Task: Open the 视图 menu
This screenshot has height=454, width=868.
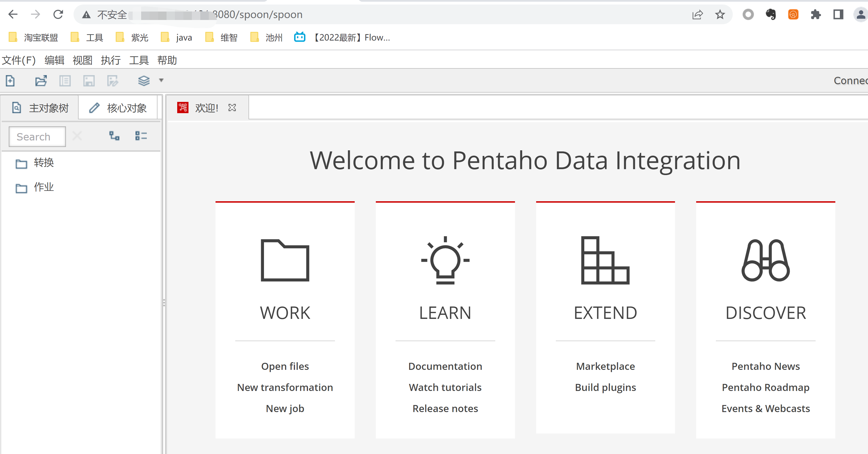Action: pos(83,60)
